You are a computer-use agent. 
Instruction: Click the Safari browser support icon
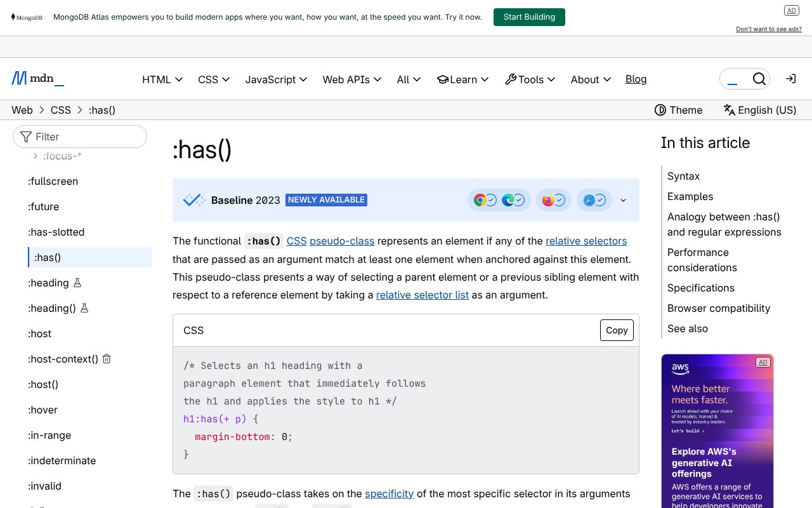[589, 200]
